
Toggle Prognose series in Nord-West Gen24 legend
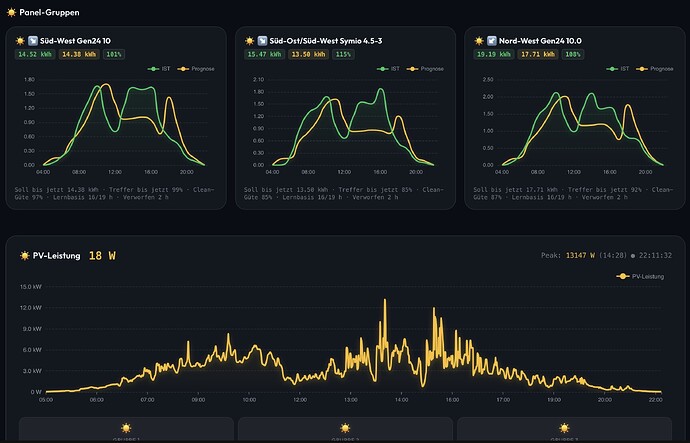pos(655,69)
